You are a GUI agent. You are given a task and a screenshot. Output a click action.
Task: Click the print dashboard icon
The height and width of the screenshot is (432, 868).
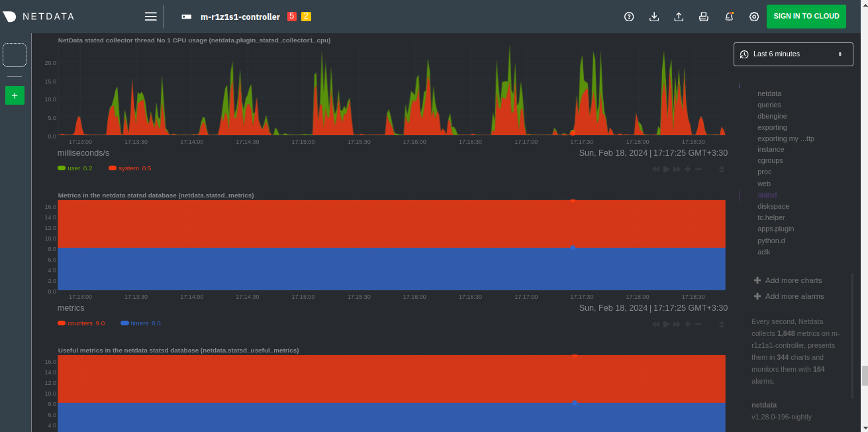704,17
